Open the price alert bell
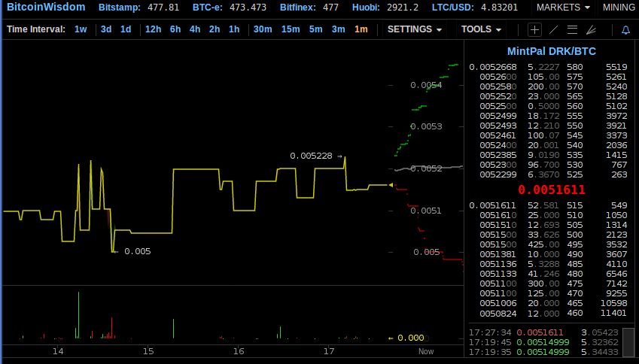Image resolution: width=639 pixels, height=364 pixels. [625, 30]
